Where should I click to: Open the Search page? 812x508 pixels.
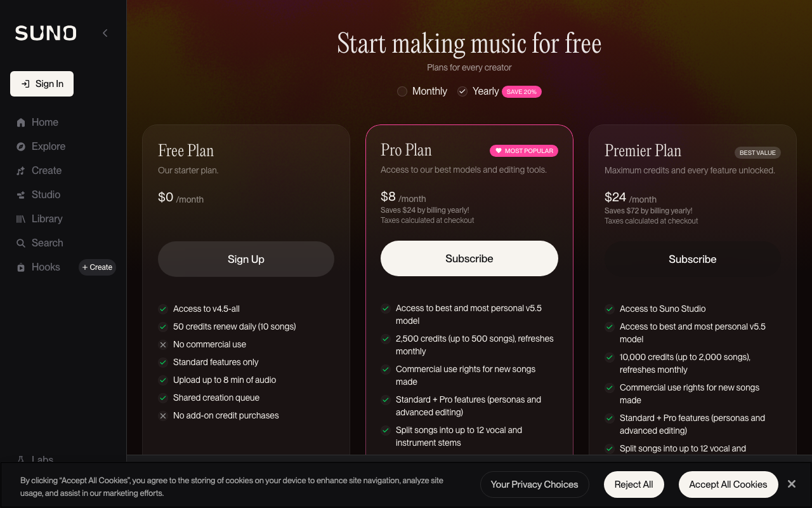[x=47, y=243]
